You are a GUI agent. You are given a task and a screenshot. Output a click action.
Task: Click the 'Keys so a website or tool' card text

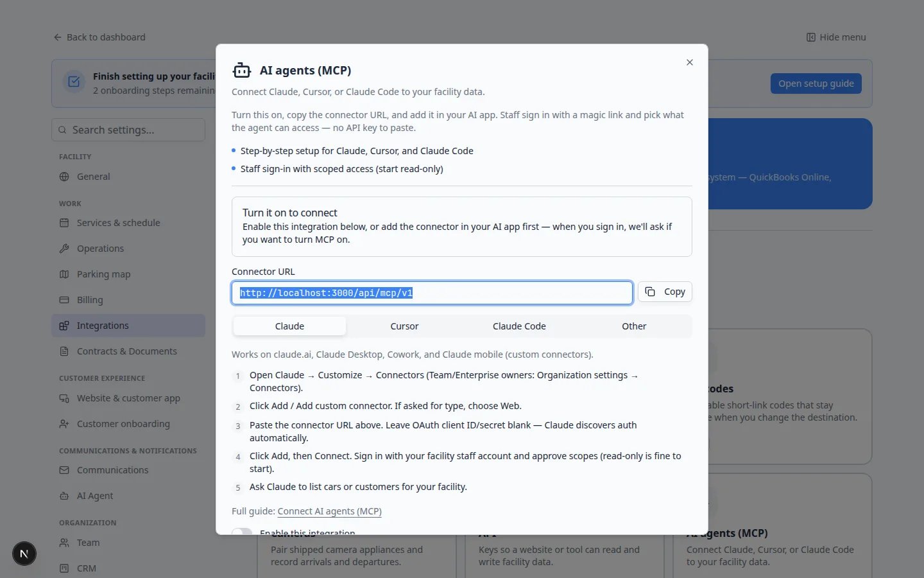coord(559,556)
